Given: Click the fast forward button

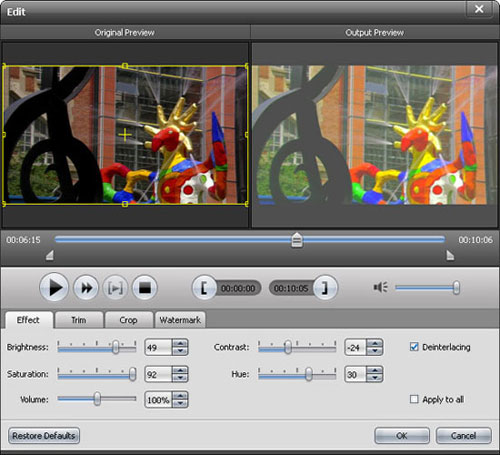Looking at the screenshot, I should [86, 288].
